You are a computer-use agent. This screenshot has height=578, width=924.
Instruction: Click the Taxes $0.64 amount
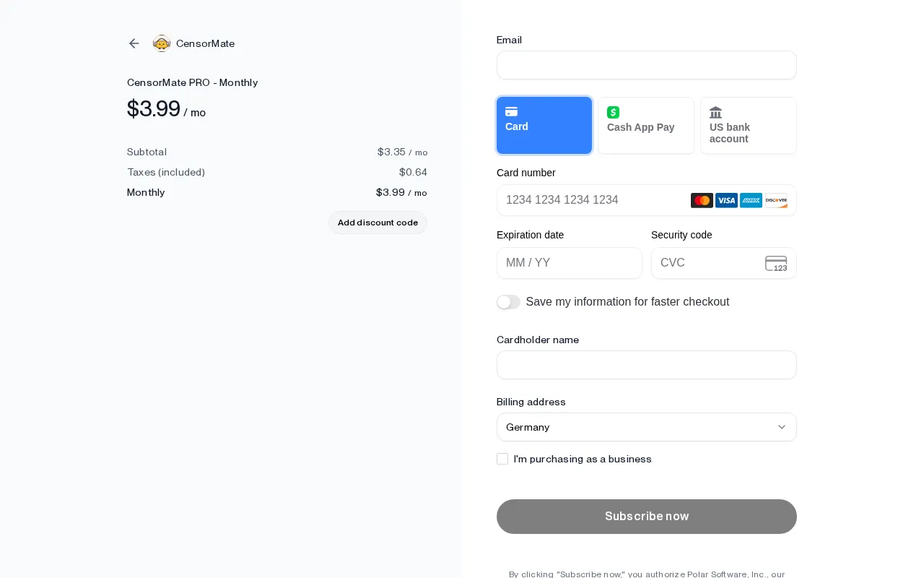tap(413, 172)
